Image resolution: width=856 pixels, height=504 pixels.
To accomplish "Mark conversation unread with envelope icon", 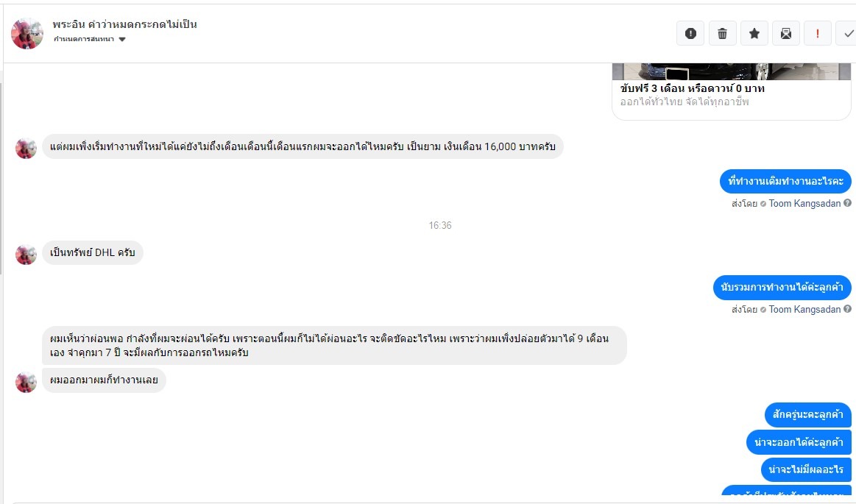I will [785, 34].
